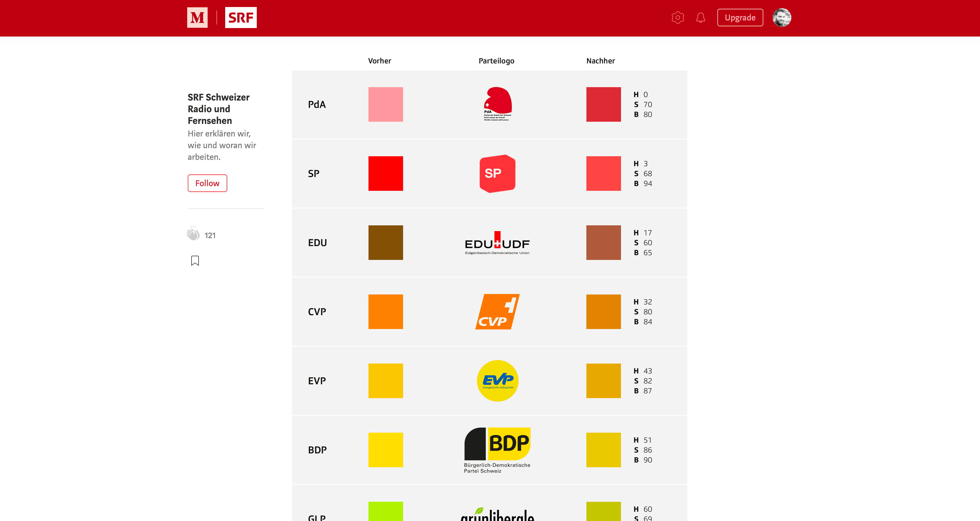
Task: Click the BDP hue value 51
Action: click(647, 440)
